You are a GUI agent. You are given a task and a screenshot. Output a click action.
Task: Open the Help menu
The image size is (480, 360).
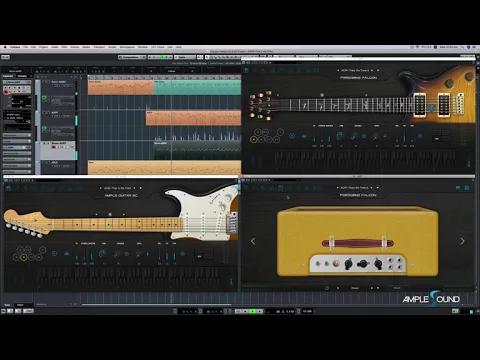pos(179,47)
